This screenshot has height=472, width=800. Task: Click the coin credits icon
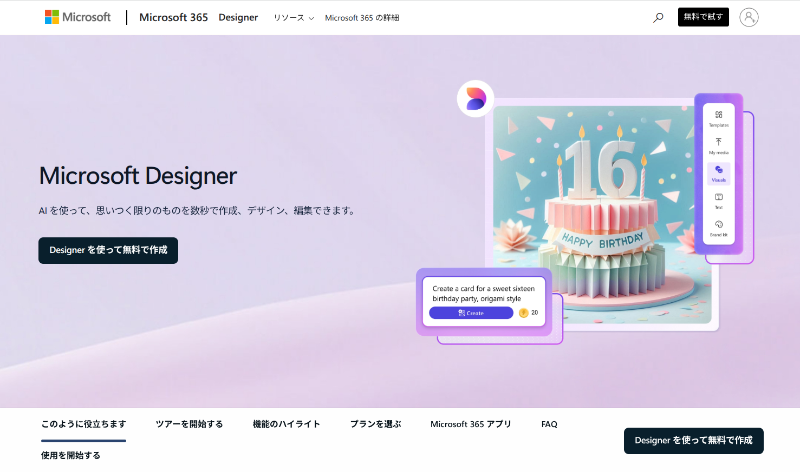523,313
